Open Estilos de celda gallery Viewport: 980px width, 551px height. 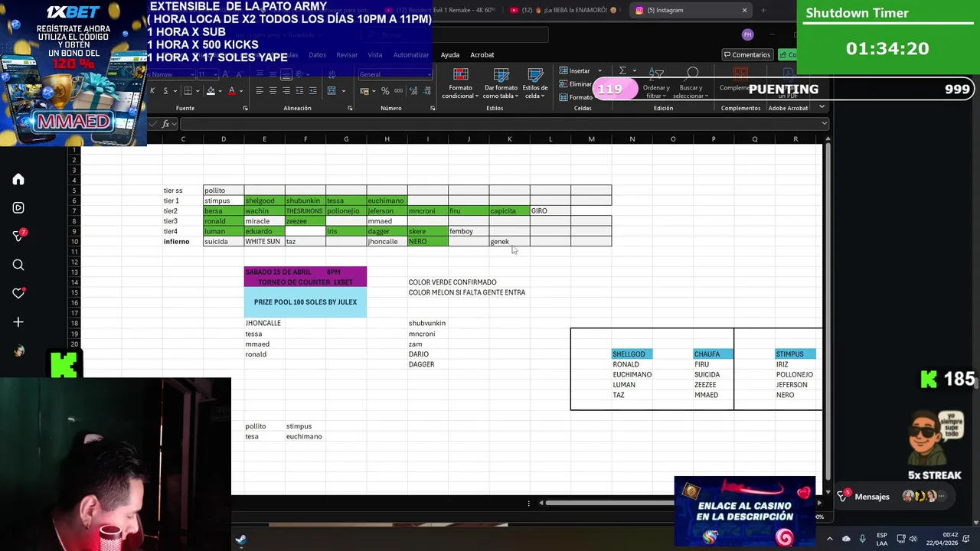coord(535,83)
